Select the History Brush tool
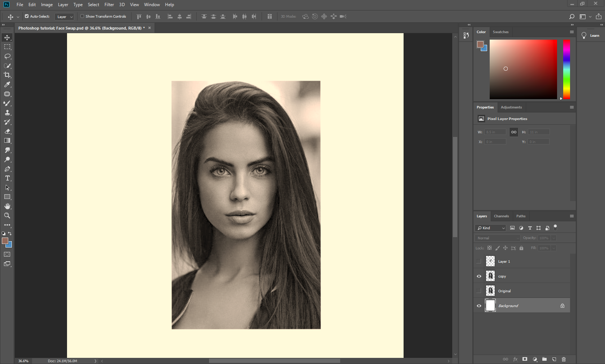The width and height of the screenshot is (605, 364). coord(7,122)
